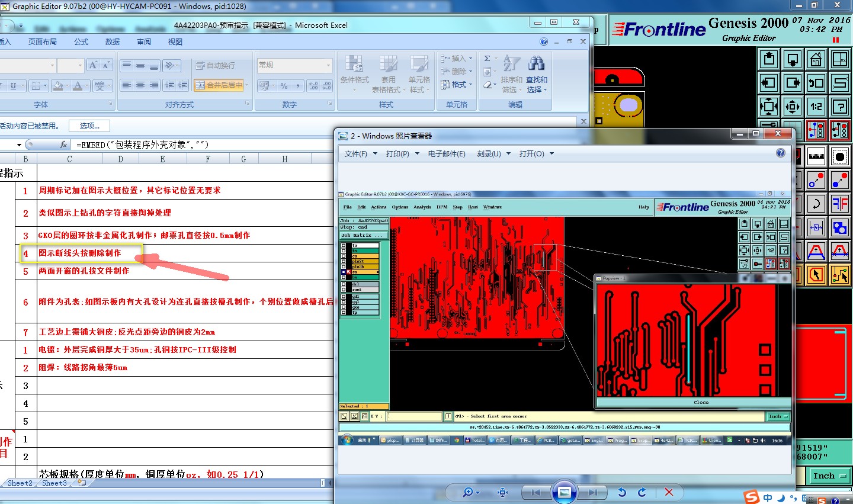Open the 视图 ribbon tab
The width and height of the screenshot is (853, 504).
[175, 42]
